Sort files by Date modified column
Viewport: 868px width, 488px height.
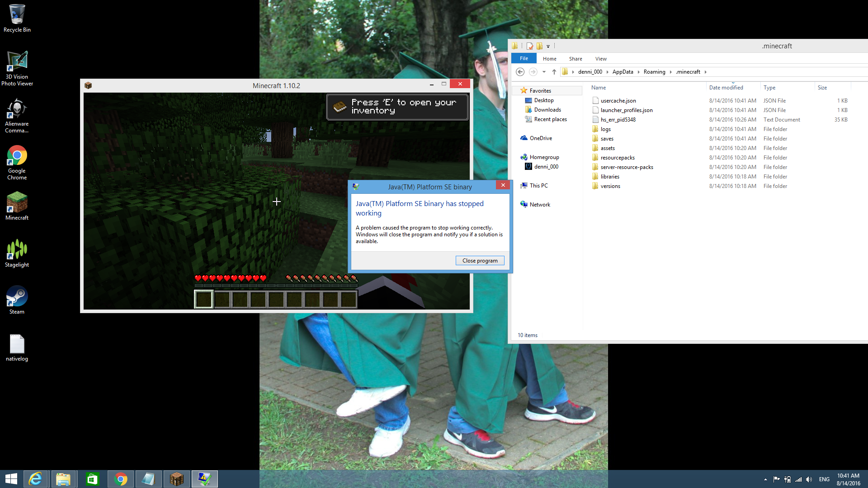click(726, 88)
